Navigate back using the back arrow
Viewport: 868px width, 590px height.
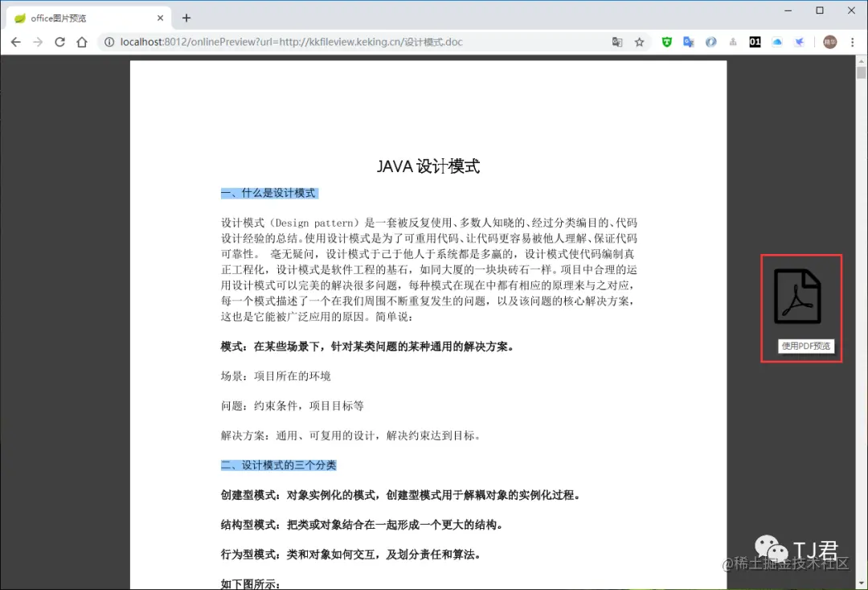[x=16, y=42]
